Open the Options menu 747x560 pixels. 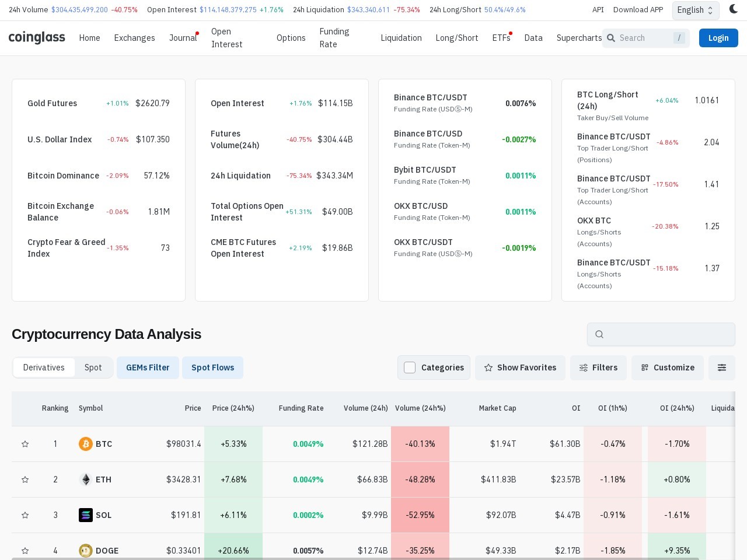(291, 38)
